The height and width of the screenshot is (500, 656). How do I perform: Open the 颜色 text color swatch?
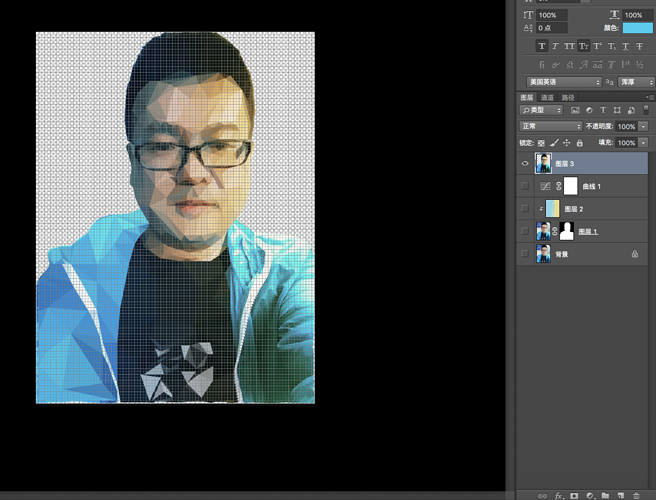(638, 28)
